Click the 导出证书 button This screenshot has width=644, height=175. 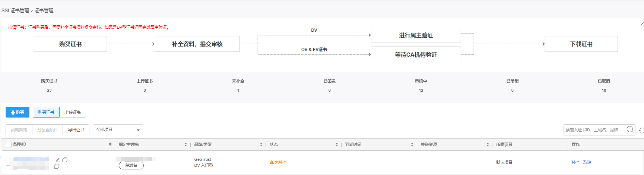(x=76, y=130)
